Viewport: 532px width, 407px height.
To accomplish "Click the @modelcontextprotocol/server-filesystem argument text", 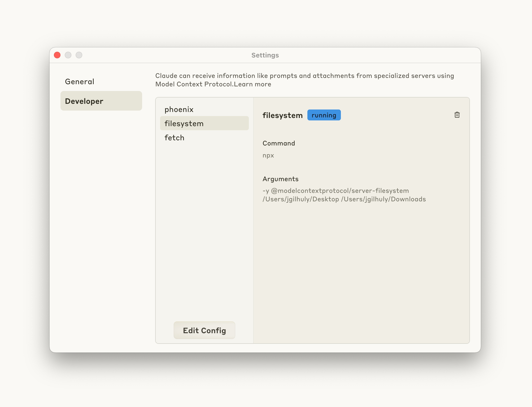I will [x=340, y=191].
